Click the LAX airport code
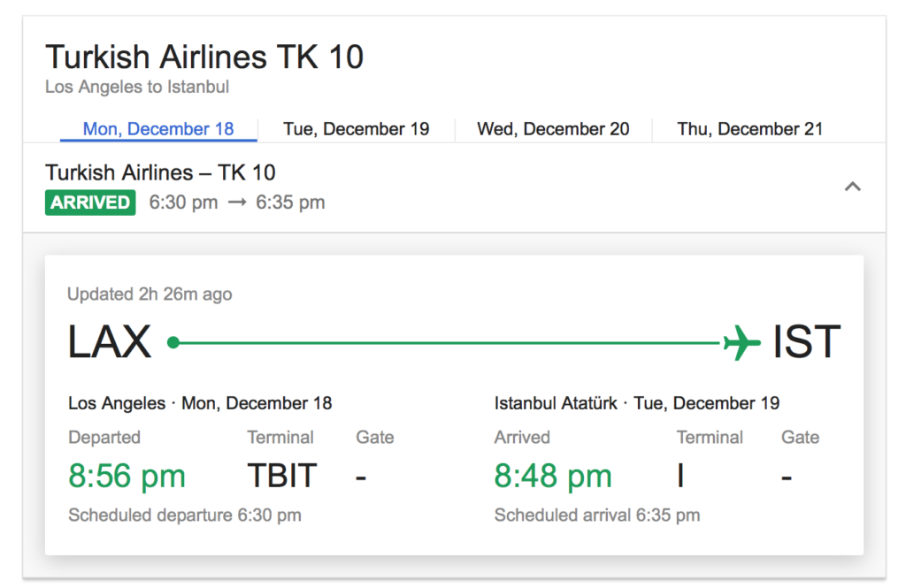Screen dimensions: 906x588 point(110,342)
